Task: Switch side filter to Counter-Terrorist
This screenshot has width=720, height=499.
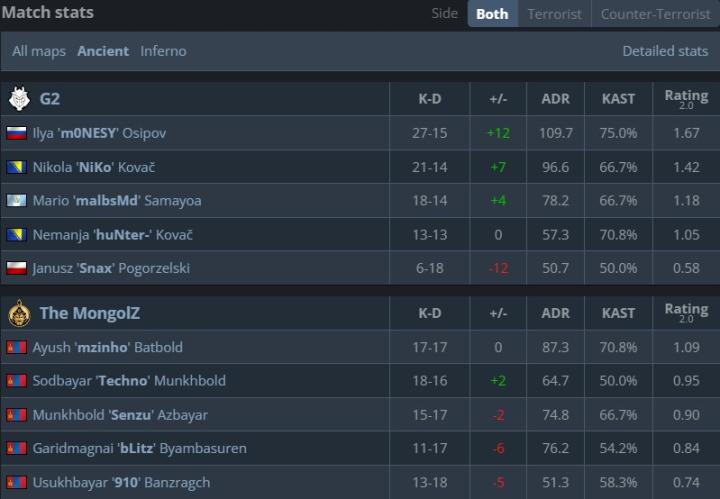Action: pyautogui.click(x=655, y=14)
